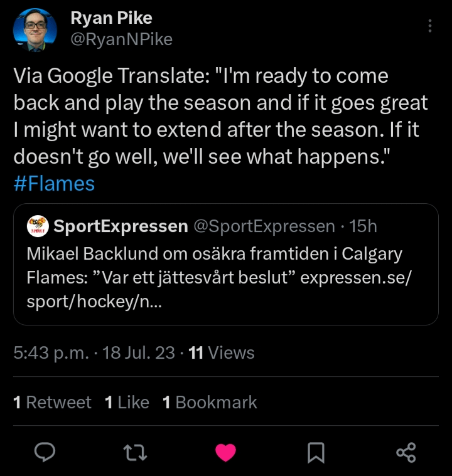
Task: Open the share icon
Action: coord(406,452)
